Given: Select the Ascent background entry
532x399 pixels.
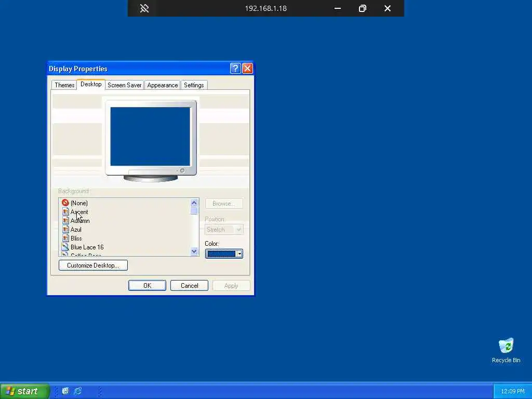Looking at the screenshot, I should (79, 212).
